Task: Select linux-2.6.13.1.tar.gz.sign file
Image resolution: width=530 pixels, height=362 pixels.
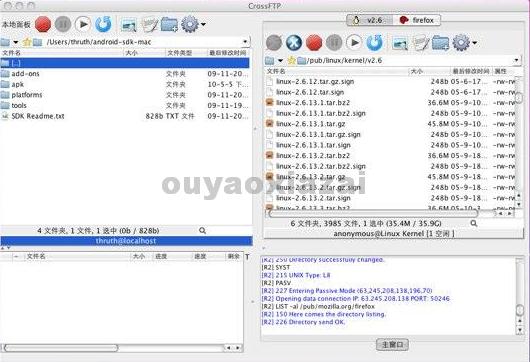Action: 390,135
